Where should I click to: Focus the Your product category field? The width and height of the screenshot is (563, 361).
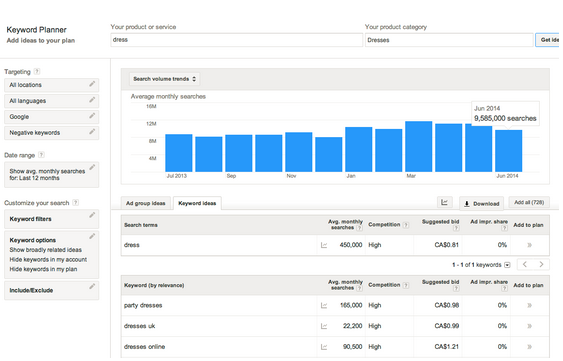pyautogui.click(x=449, y=40)
